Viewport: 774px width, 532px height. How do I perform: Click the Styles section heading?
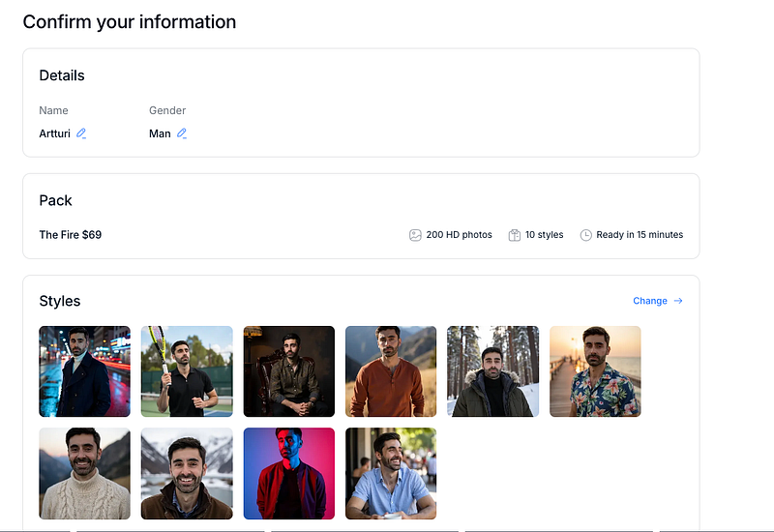tap(60, 301)
